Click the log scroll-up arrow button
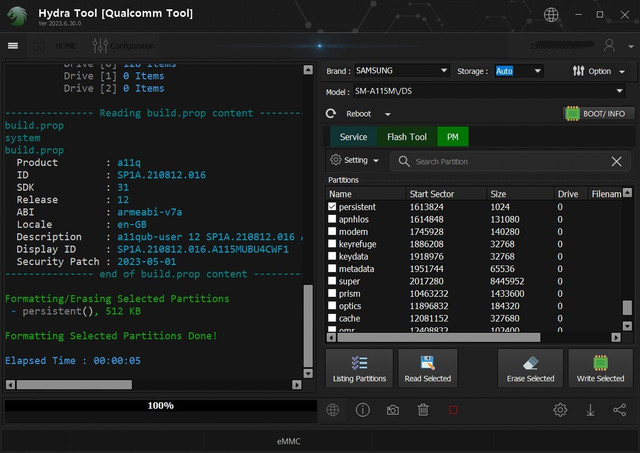This screenshot has width=640, height=453. [x=308, y=70]
